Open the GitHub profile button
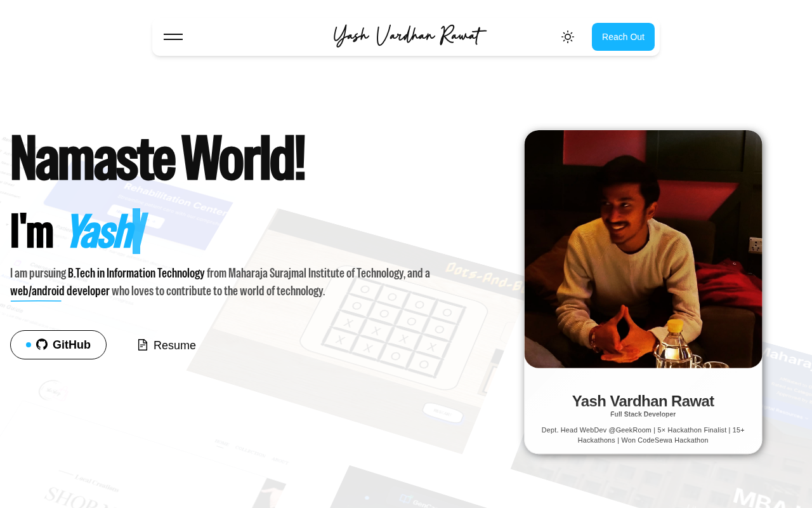The width and height of the screenshot is (812, 508). point(58,345)
